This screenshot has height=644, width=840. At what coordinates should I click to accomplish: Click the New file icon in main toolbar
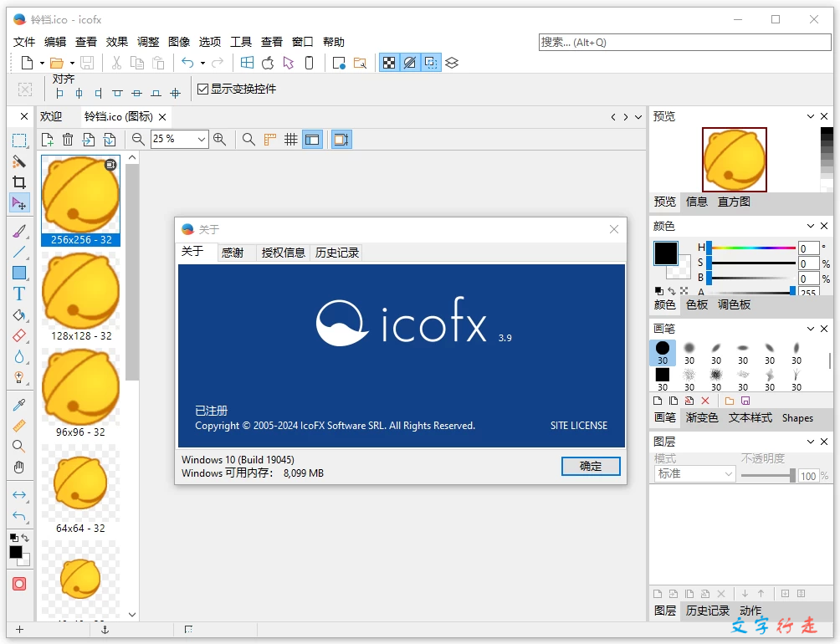[x=27, y=64]
